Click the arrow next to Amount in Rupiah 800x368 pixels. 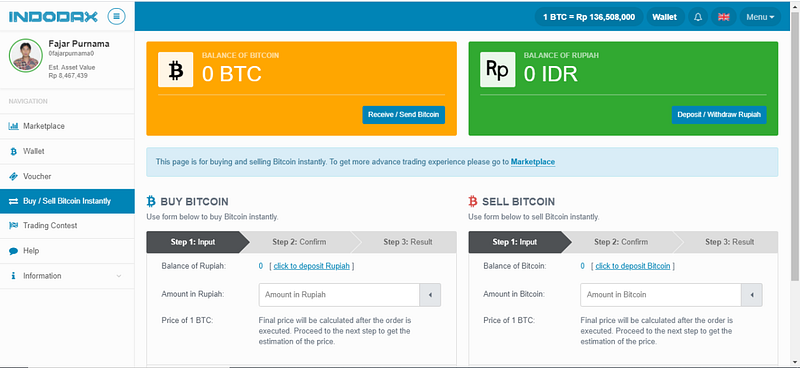point(430,295)
